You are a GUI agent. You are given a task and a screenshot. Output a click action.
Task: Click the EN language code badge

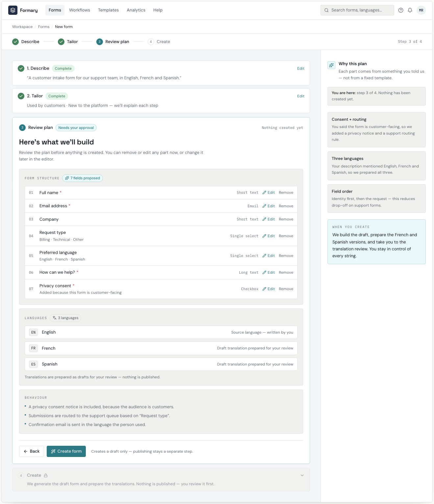coord(33,332)
